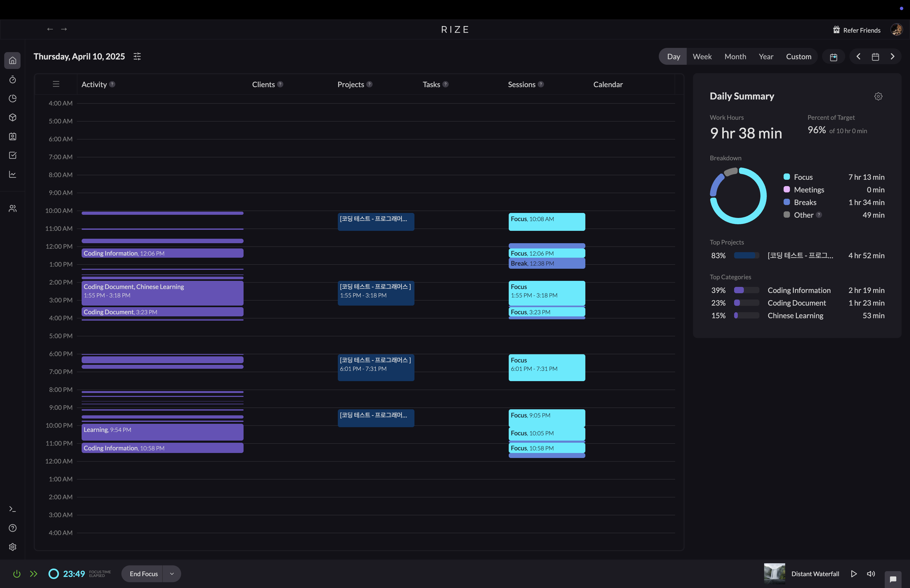Open the Projects cube sidebar icon
Viewport: 910px width, 588px height.
pyautogui.click(x=13, y=117)
